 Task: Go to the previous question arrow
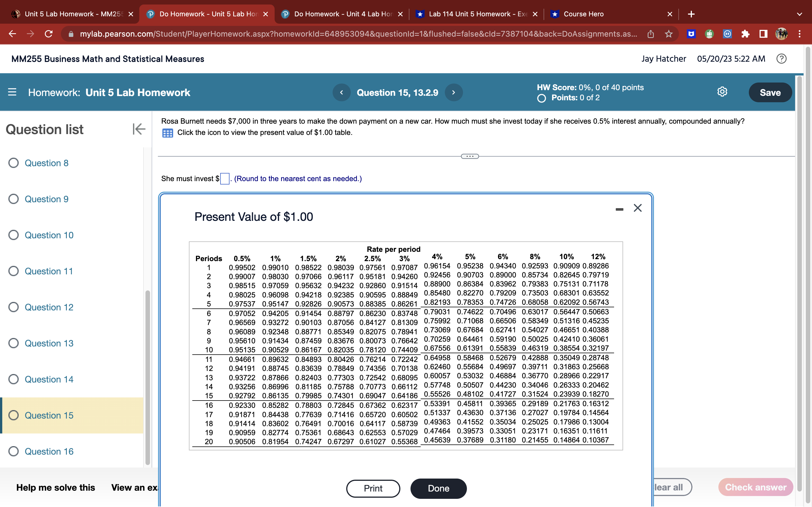[341, 93]
